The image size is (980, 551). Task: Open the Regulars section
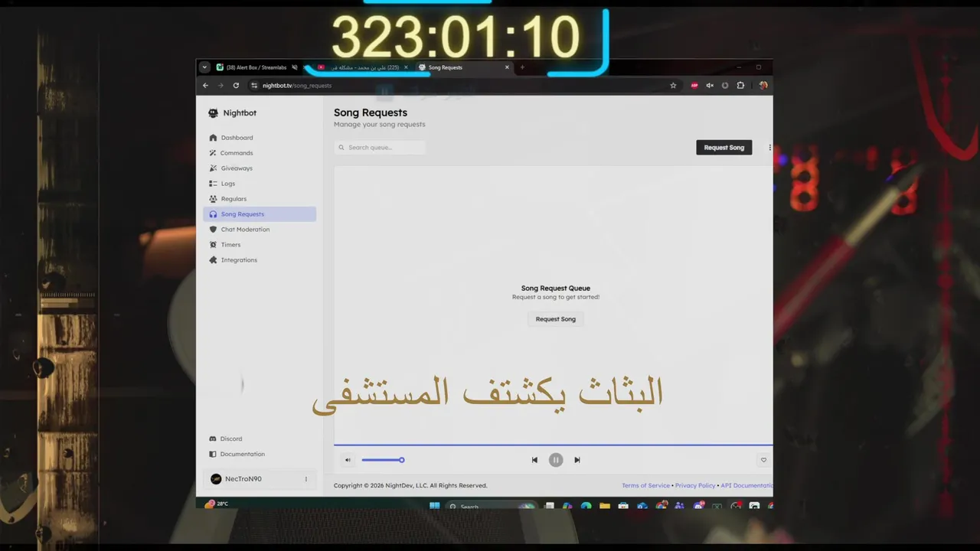(259, 199)
